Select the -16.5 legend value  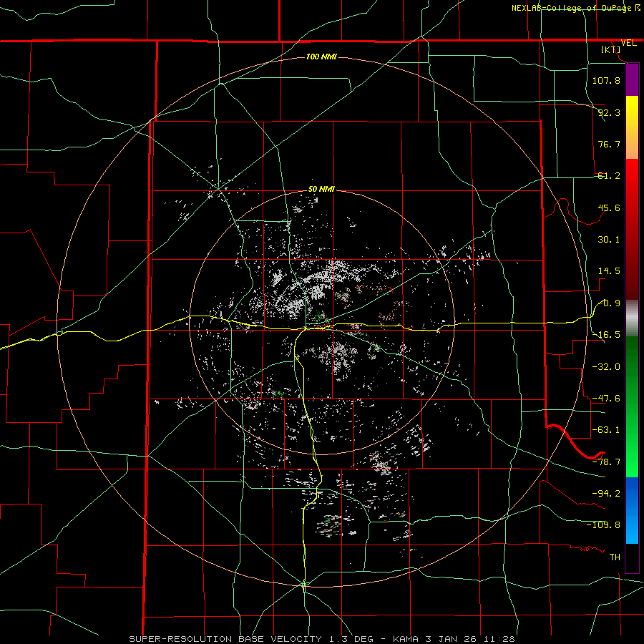pos(606,335)
